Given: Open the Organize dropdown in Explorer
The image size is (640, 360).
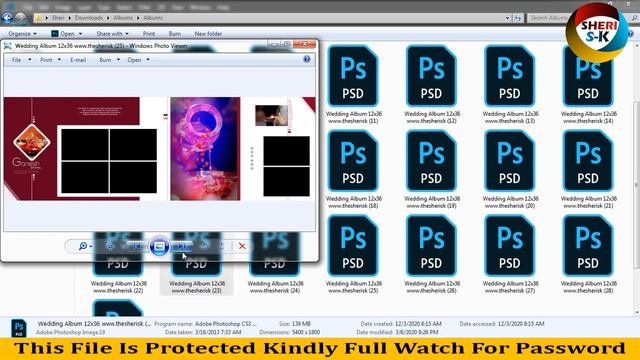Looking at the screenshot, I should [x=22, y=33].
